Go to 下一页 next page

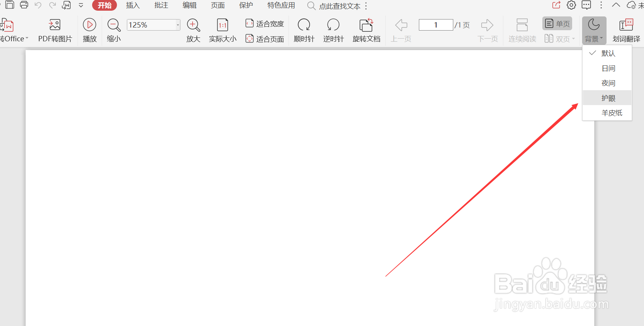[488, 31]
